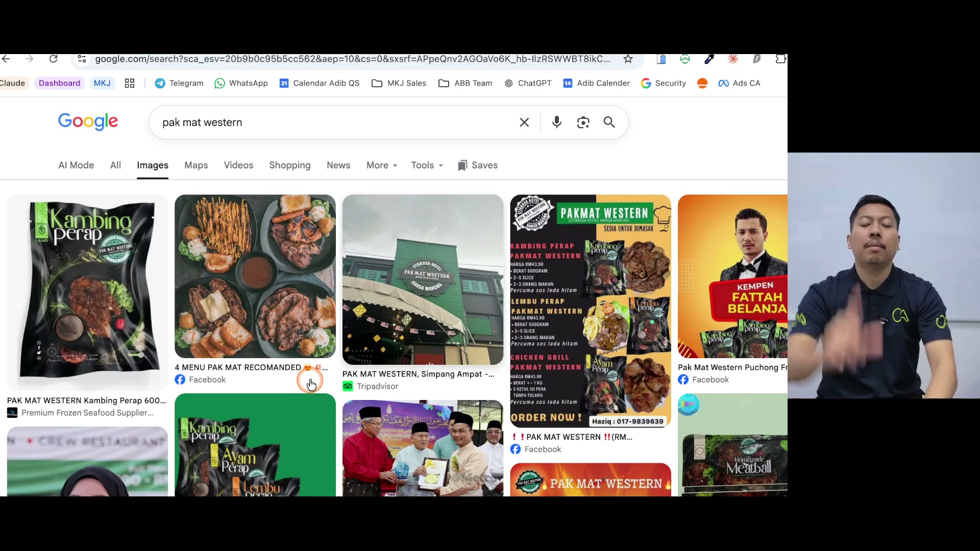This screenshot has height=551, width=980.
Task: Open the Claude bookmark
Action: pos(13,83)
